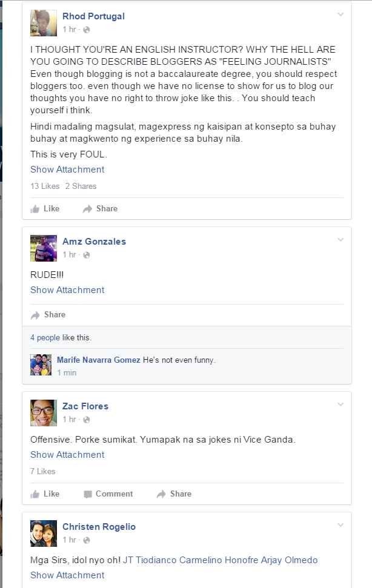Open options chevron on Christen Rogelio's post
Image resolution: width=372 pixels, height=588 pixels.
(340, 524)
